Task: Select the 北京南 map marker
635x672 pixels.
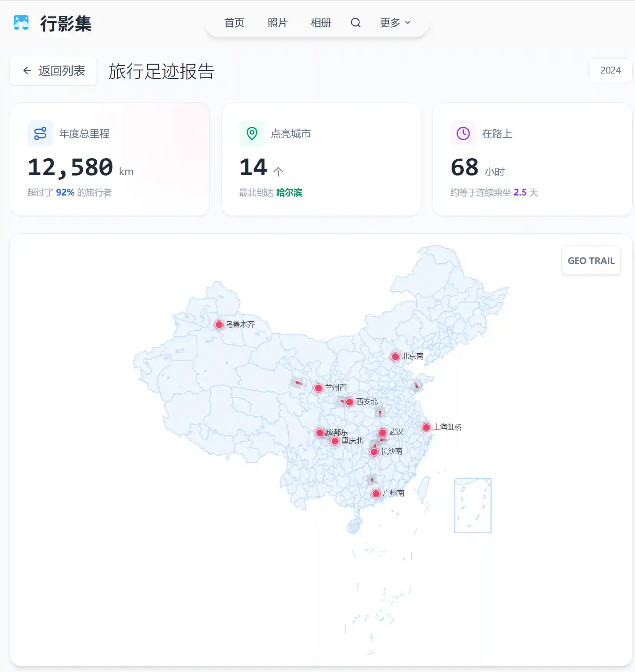Action: coord(395,356)
